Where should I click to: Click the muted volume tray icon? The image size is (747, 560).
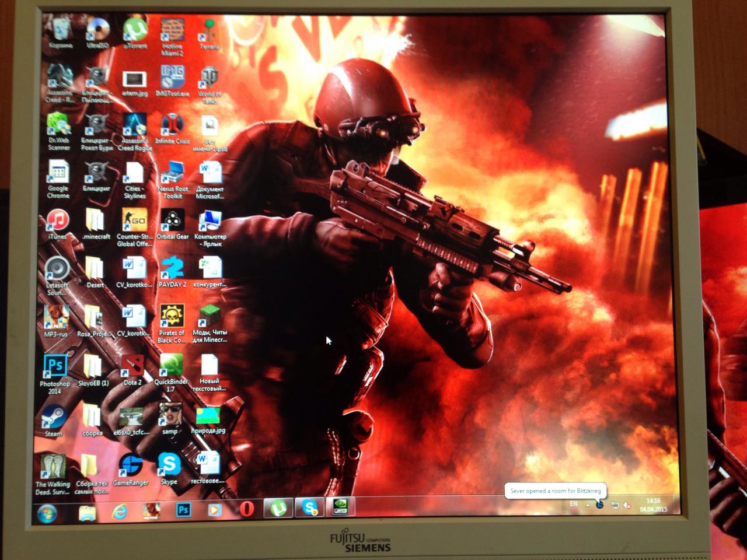click(627, 505)
